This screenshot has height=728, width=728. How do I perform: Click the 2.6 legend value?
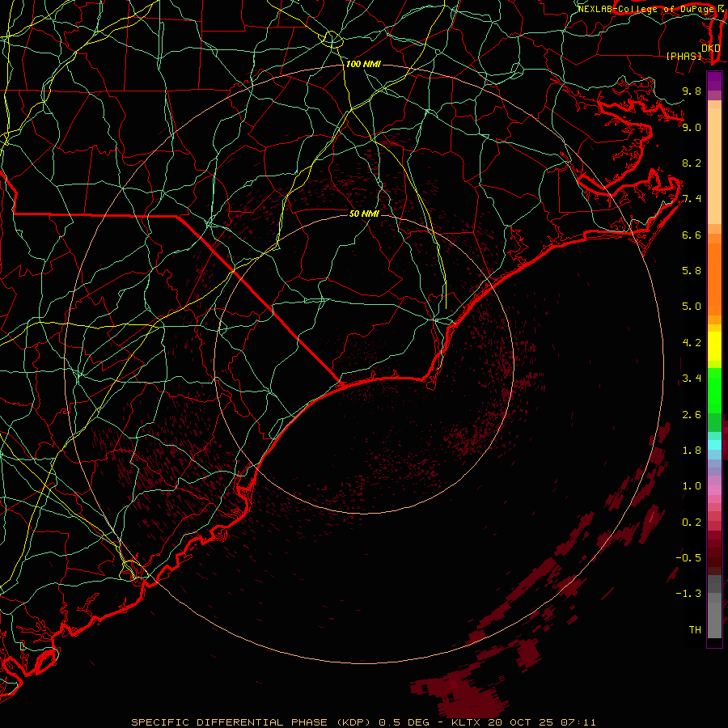coord(692,415)
